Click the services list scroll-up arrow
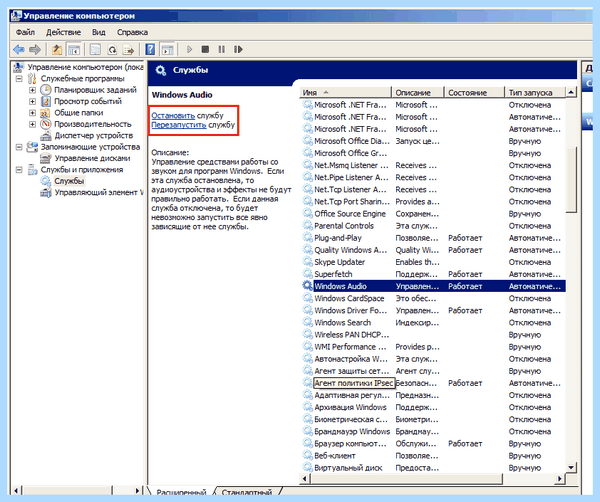600x502 pixels. point(571,92)
